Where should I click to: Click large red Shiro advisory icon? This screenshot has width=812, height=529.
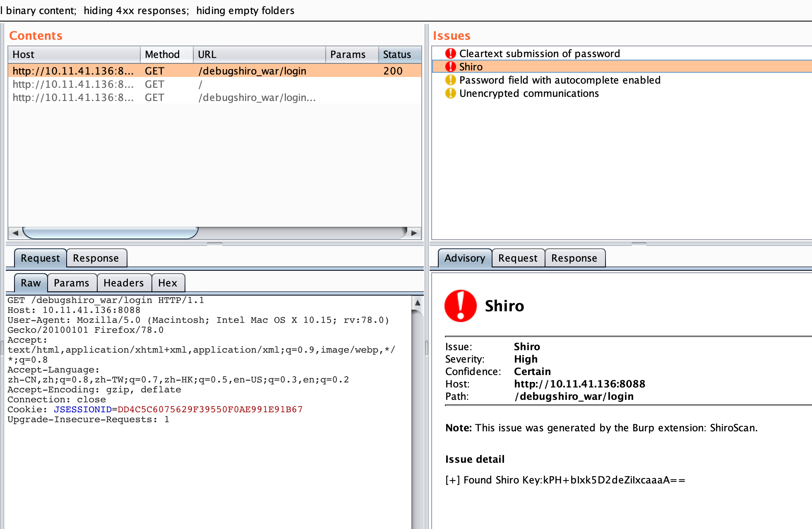(460, 306)
